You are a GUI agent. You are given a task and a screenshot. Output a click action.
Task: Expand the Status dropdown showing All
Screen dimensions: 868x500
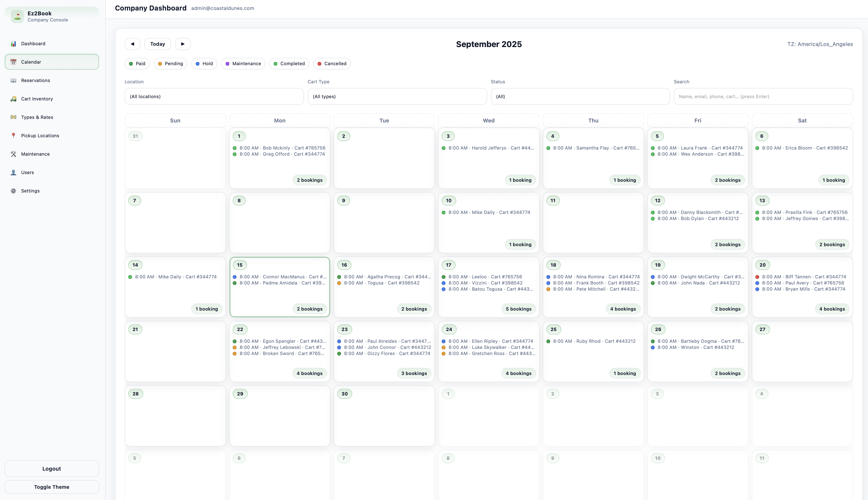[580, 96]
